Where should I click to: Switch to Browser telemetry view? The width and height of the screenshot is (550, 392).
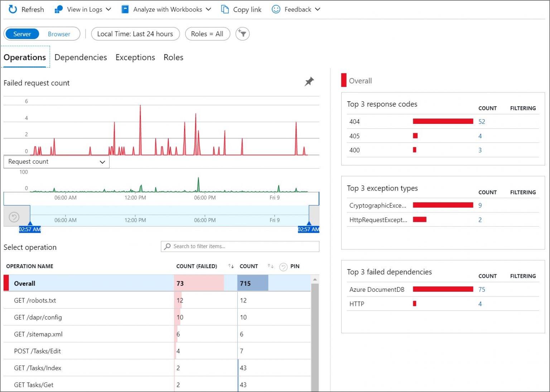click(x=59, y=34)
